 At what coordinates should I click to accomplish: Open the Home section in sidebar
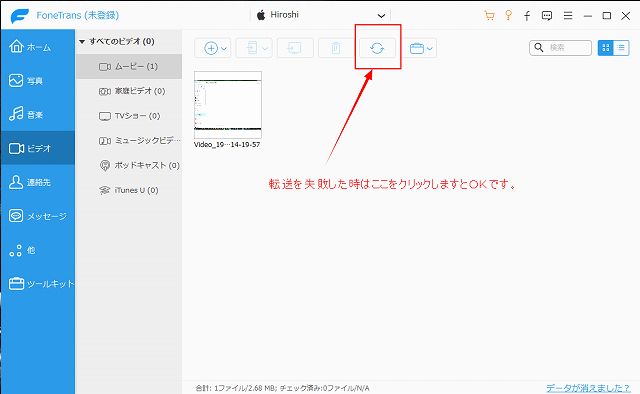tap(37, 47)
